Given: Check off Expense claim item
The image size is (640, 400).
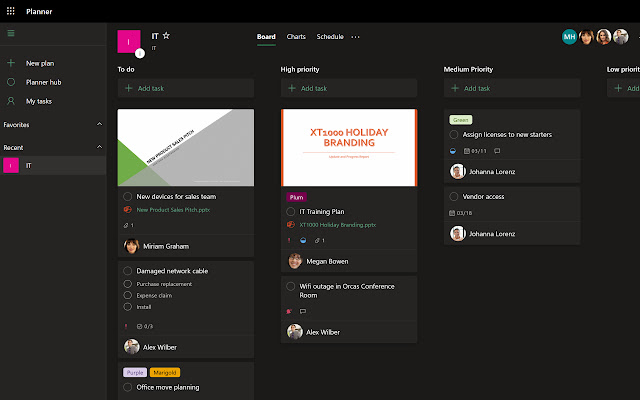Looking at the screenshot, I should point(127,295).
